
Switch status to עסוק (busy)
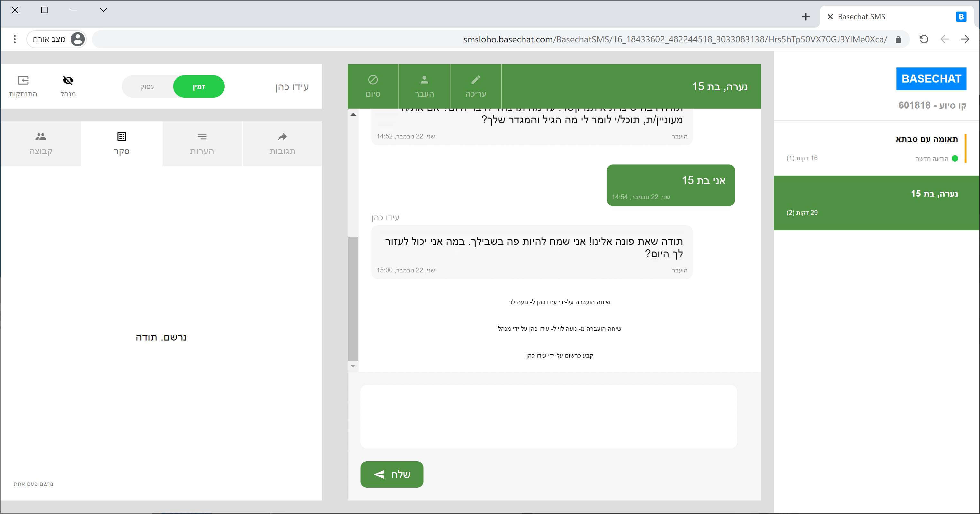click(147, 87)
